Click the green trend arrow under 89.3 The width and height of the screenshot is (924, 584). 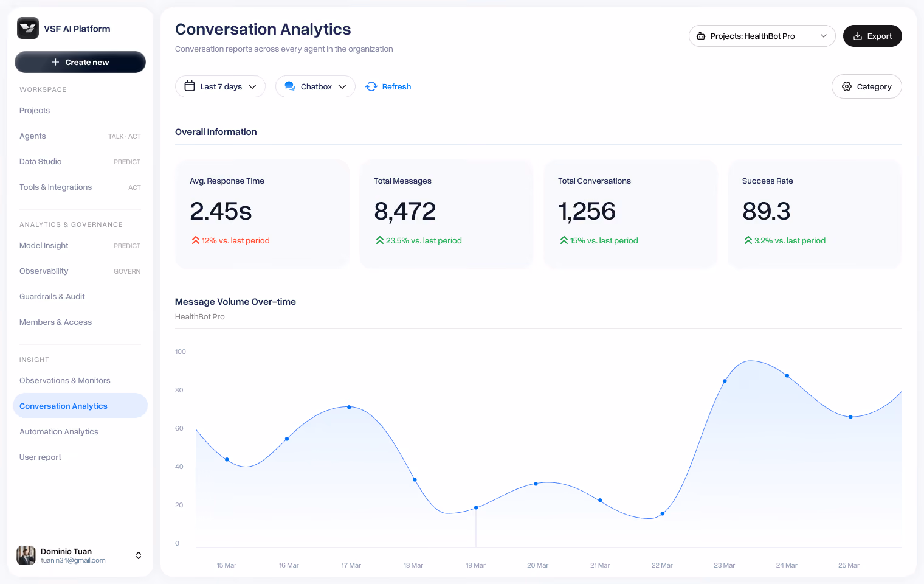(748, 240)
